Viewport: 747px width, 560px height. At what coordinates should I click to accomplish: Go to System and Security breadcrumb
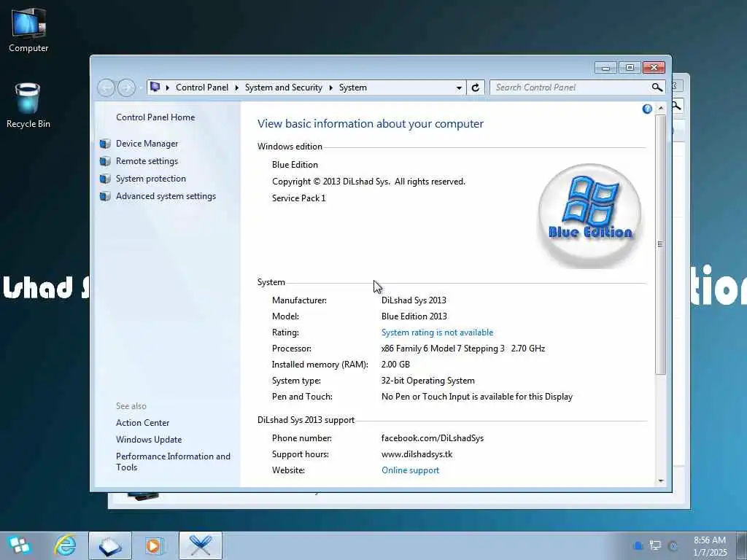click(284, 87)
